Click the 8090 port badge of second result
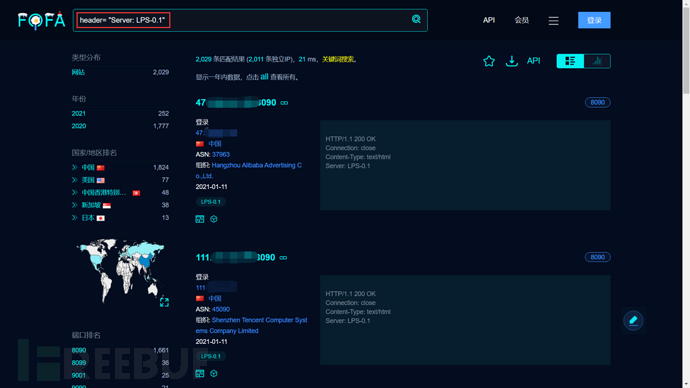The width and height of the screenshot is (690, 388). click(598, 257)
